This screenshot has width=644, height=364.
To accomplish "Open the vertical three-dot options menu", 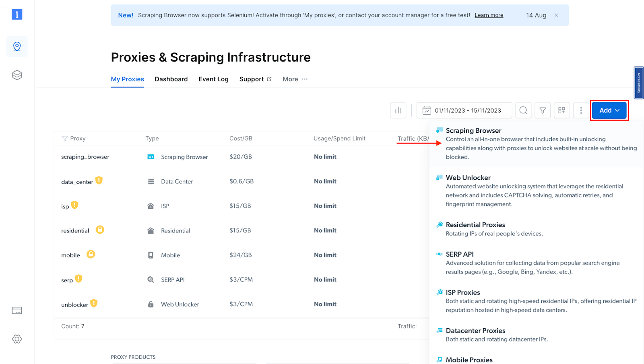I will pyautogui.click(x=581, y=110).
